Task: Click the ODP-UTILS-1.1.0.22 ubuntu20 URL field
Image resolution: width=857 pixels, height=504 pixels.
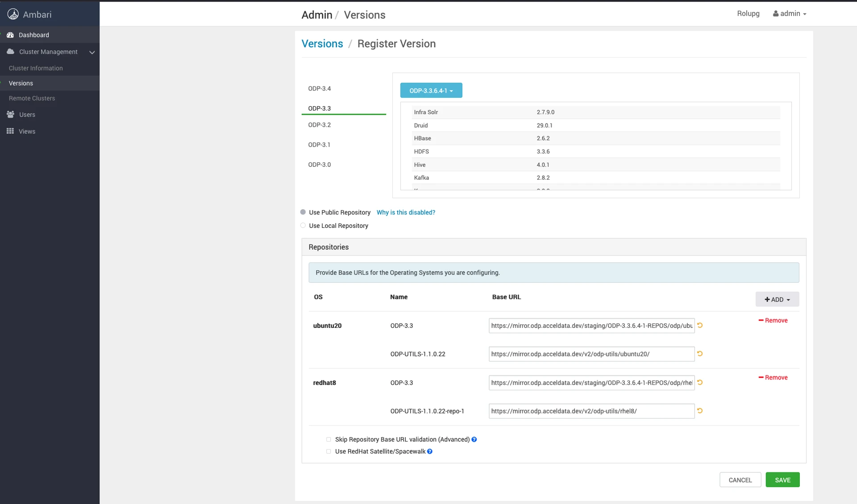Action: [x=591, y=354]
